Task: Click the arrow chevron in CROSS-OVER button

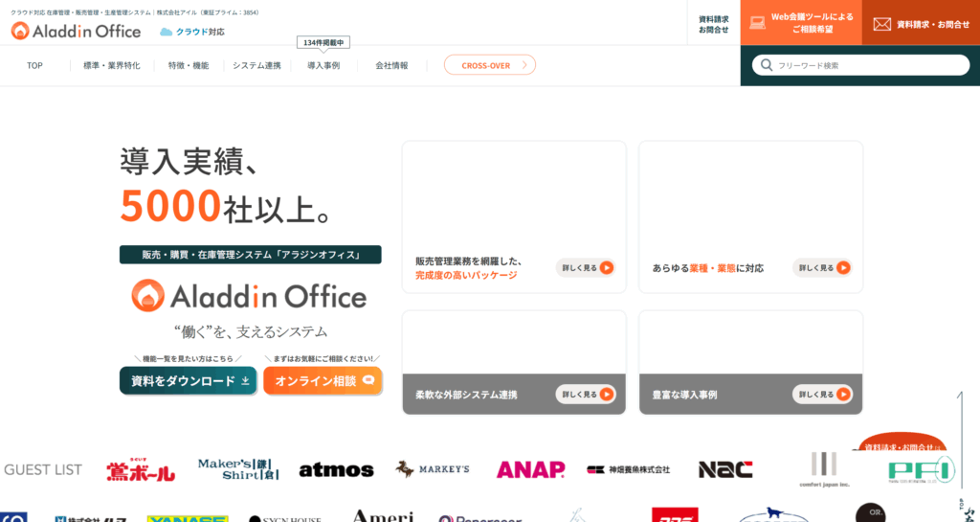Action: [524, 65]
